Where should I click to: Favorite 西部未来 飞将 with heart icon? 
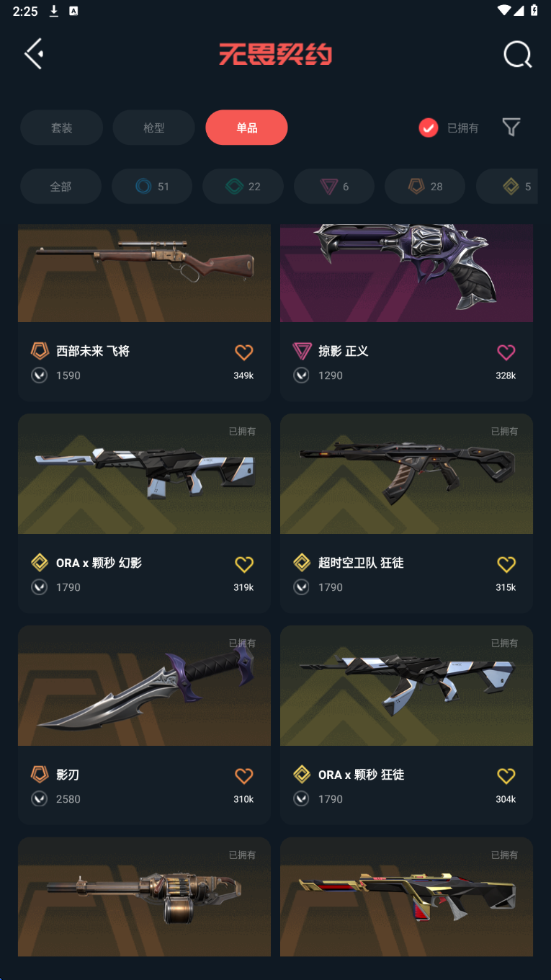click(244, 352)
